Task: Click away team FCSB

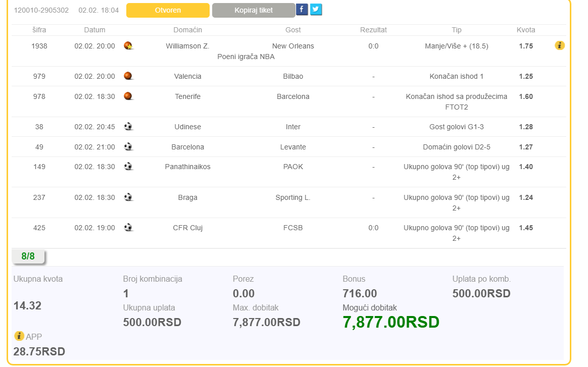Action: coord(293,228)
